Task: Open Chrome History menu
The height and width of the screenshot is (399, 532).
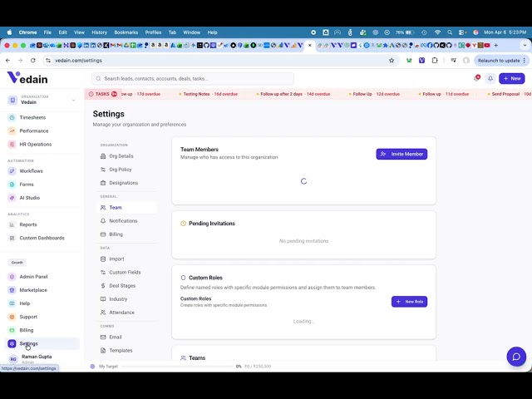Action: (99, 32)
